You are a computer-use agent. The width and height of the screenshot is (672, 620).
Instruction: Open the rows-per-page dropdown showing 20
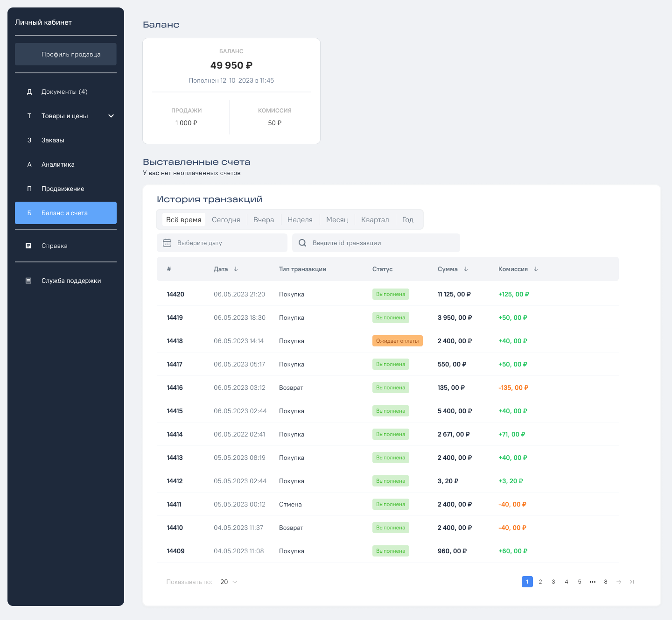(x=229, y=582)
